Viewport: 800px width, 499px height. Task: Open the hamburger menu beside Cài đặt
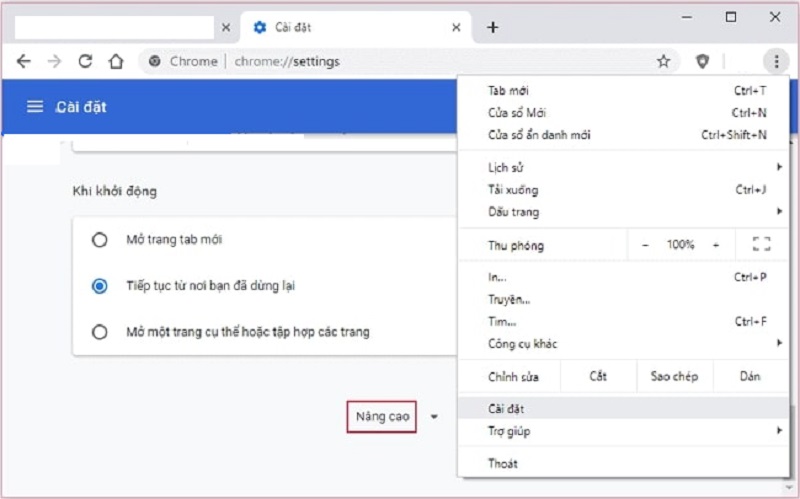(x=35, y=106)
